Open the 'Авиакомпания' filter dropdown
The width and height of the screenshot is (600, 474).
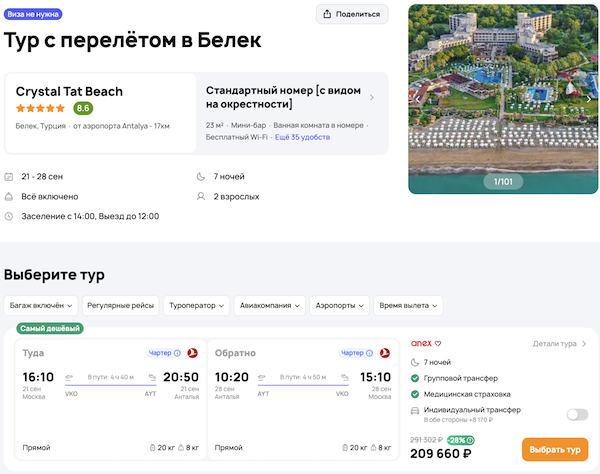tap(269, 305)
